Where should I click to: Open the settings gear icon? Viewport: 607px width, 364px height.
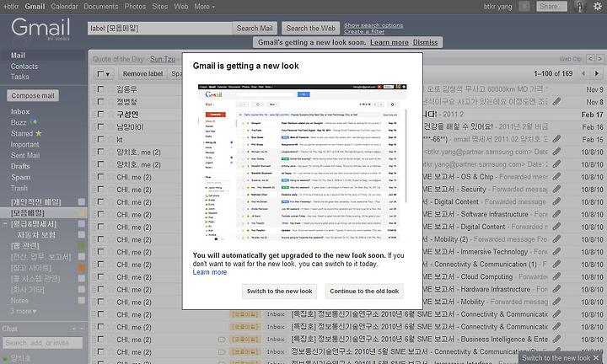point(598,6)
